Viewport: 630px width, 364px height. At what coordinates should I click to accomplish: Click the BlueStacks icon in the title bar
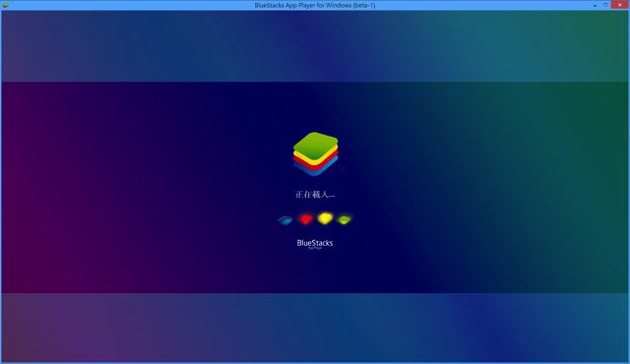click(x=5, y=5)
